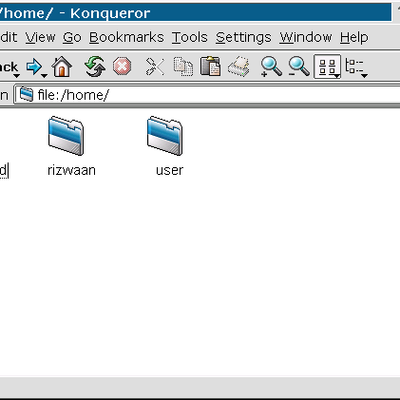Open the Bookmarks menu
Image resolution: width=400 pixels, height=400 pixels.
point(126,37)
